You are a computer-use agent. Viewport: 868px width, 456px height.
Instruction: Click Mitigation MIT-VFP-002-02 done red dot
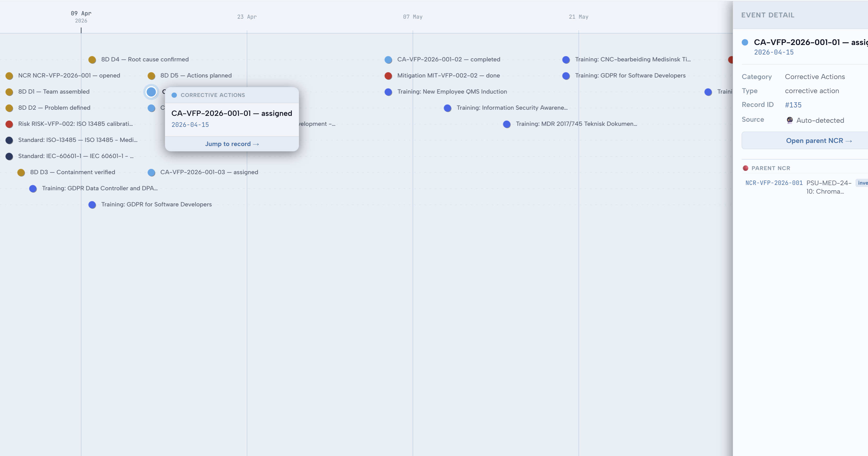click(388, 76)
